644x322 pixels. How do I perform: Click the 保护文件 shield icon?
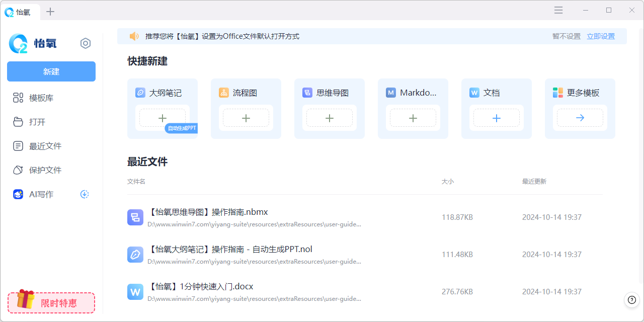click(x=18, y=170)
